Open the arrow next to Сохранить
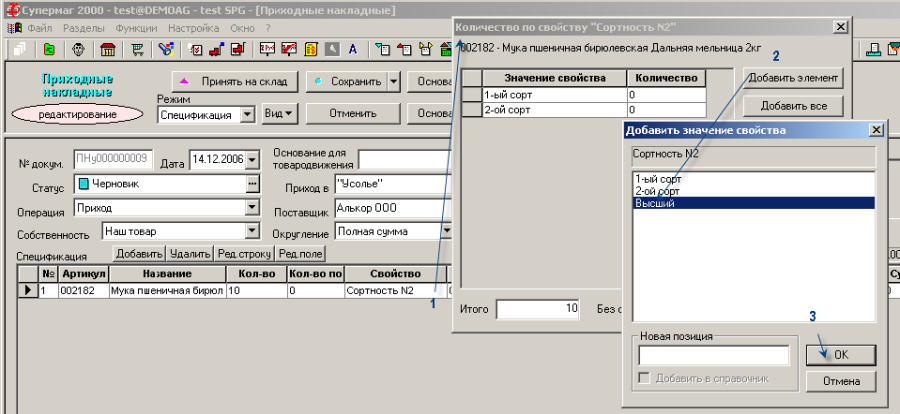This screenshot has height=414, width=900. (x=393, y=82)
